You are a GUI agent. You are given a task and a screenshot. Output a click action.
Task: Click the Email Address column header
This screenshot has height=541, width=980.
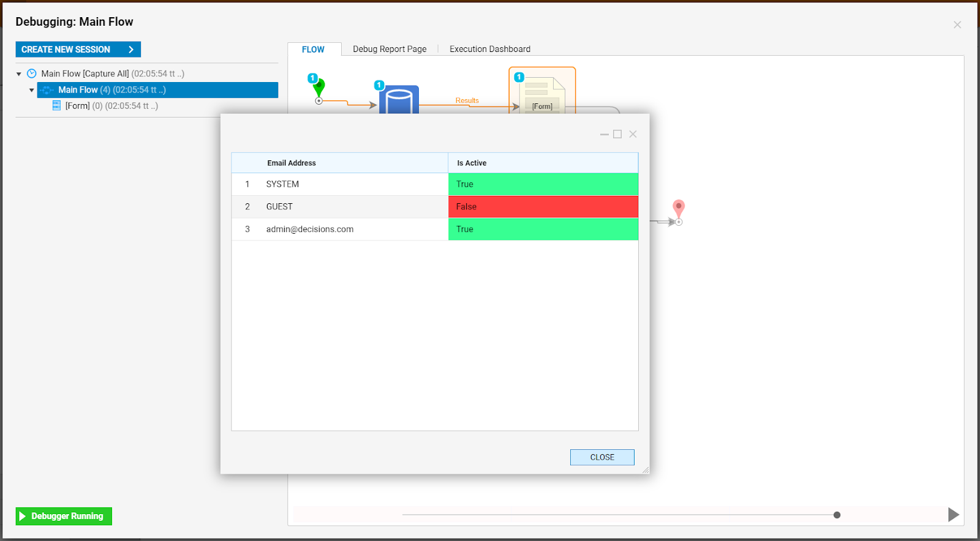click(340, 163)
